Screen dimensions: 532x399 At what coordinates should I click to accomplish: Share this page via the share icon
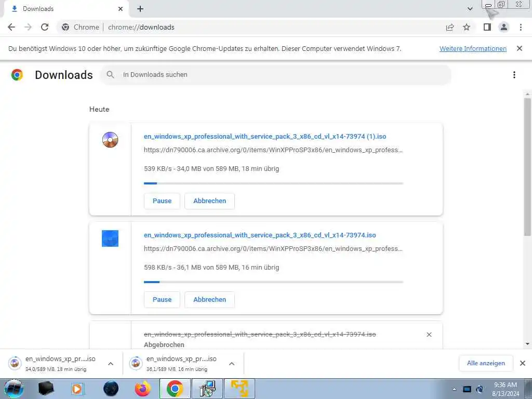(450, 27)
